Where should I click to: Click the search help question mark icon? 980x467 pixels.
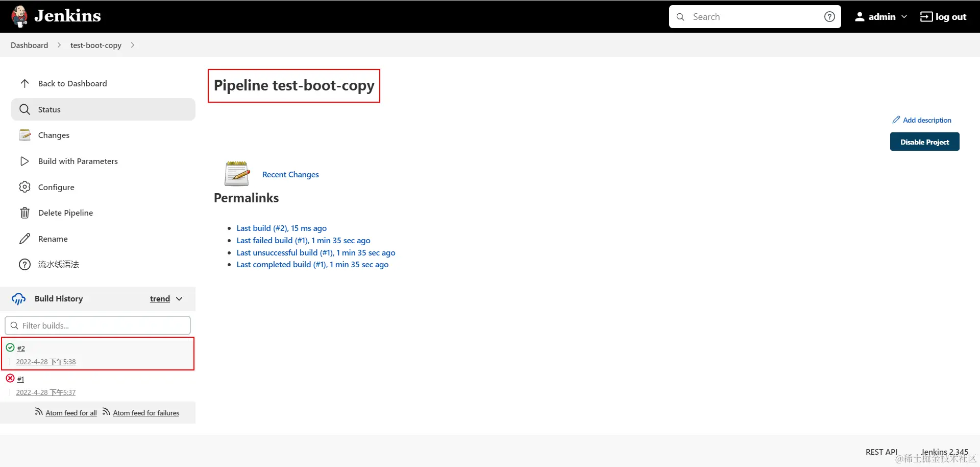[829, 17]
